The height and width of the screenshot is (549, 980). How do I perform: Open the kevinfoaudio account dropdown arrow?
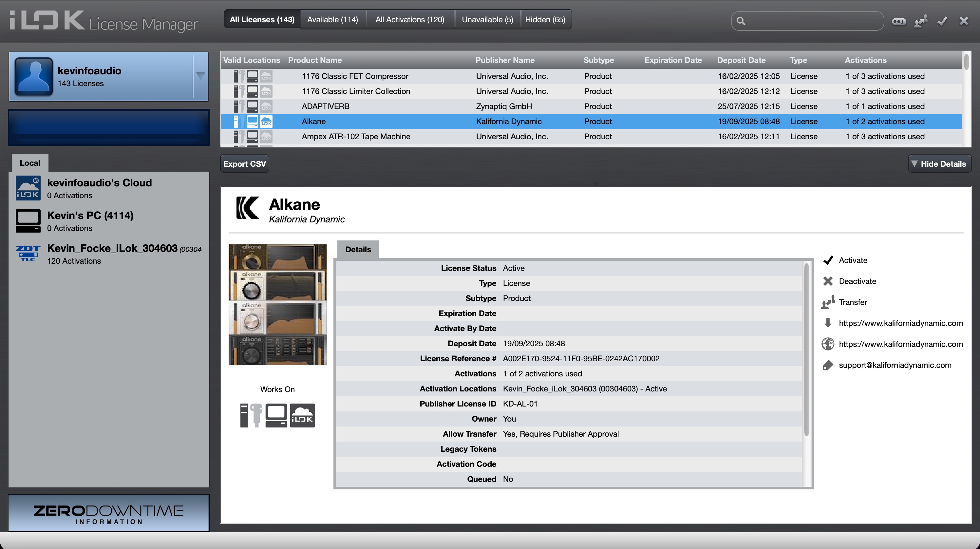[201, 76]
